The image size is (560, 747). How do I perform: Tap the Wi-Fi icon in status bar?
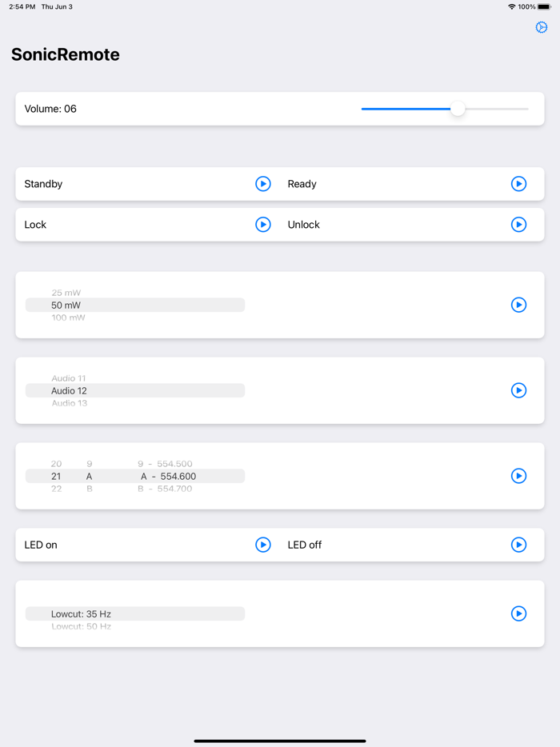(511, 6)
